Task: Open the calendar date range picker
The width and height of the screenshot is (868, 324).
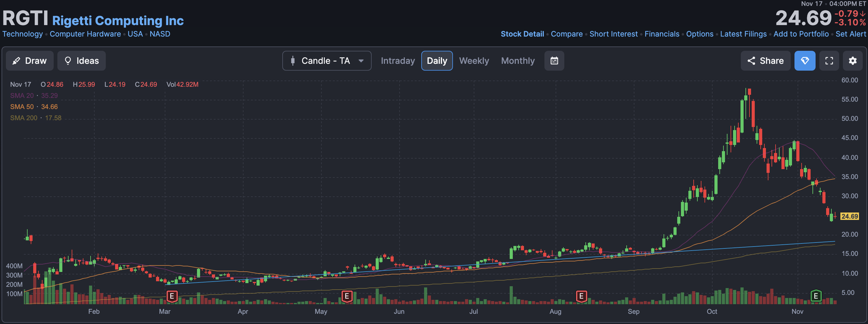Action: pyautogui.click(x=554, y=61)
